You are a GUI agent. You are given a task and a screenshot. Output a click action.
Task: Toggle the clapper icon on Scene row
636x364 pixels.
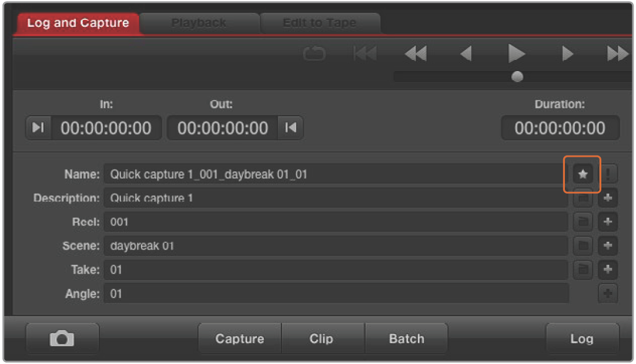pos(583,246)
